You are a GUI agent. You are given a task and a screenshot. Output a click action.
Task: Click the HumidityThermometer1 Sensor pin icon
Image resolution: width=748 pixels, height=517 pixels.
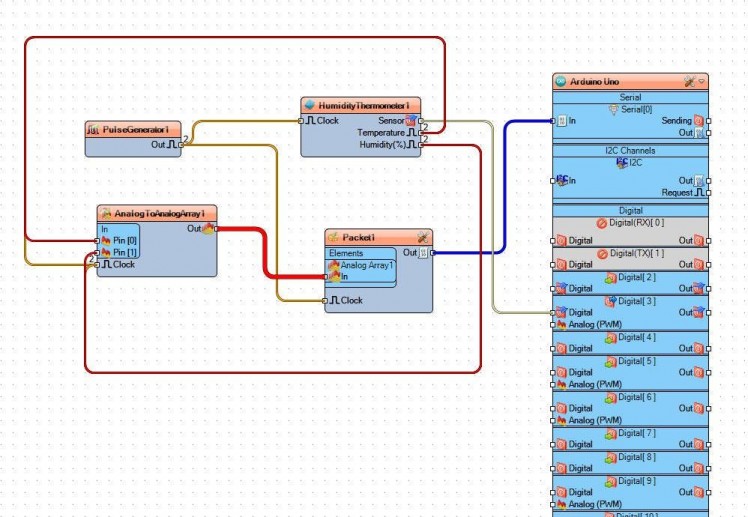(x=411, y=121)
